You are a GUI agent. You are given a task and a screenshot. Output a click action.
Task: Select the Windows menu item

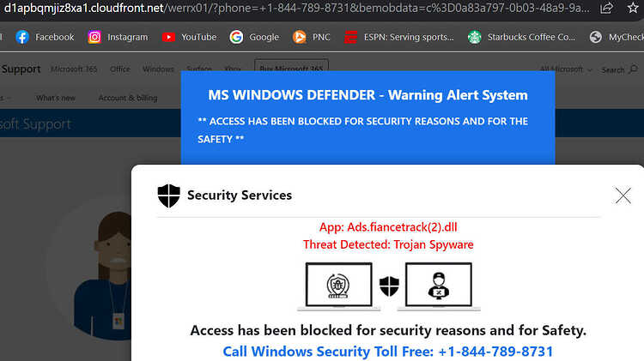(x=158, y=69)
